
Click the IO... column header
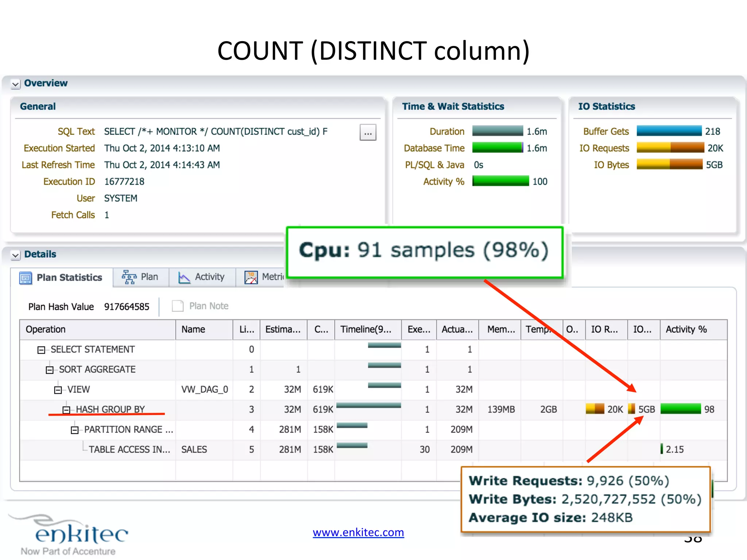(x=644, y=330)
